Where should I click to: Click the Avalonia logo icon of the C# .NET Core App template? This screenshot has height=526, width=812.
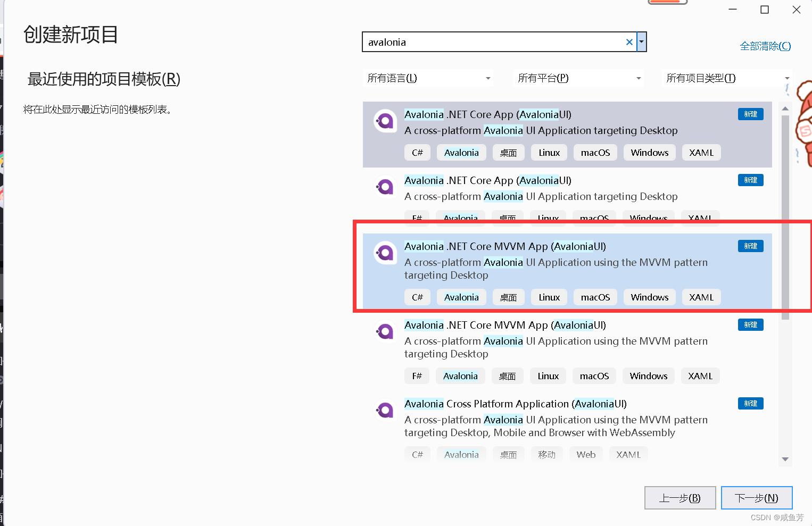click(385, 121)
